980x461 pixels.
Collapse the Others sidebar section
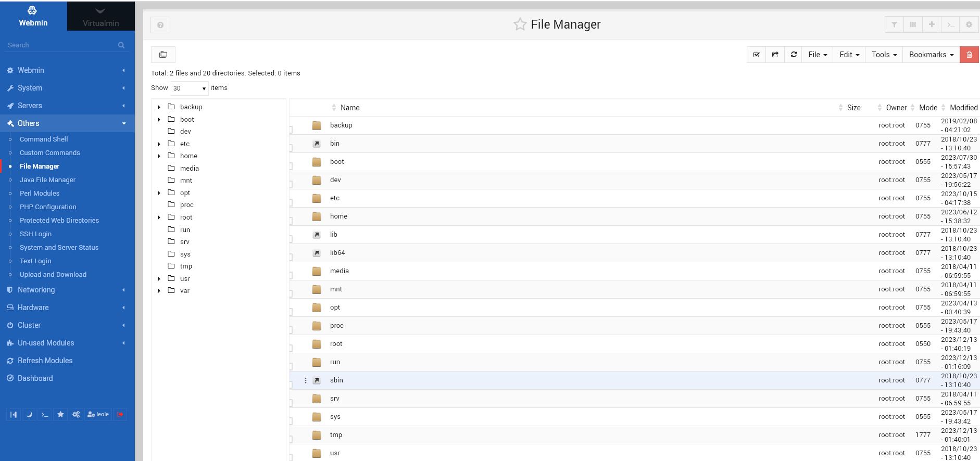(67, 123)
